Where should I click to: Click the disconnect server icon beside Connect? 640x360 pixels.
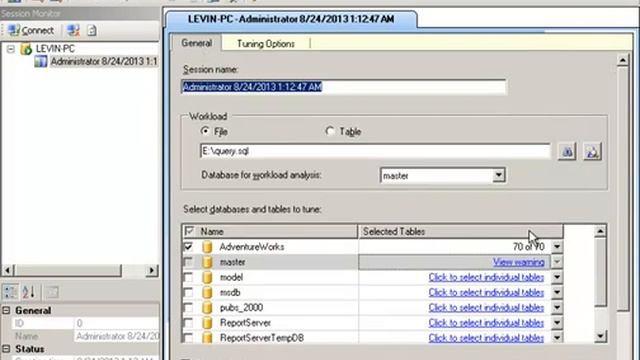point(73,31)
